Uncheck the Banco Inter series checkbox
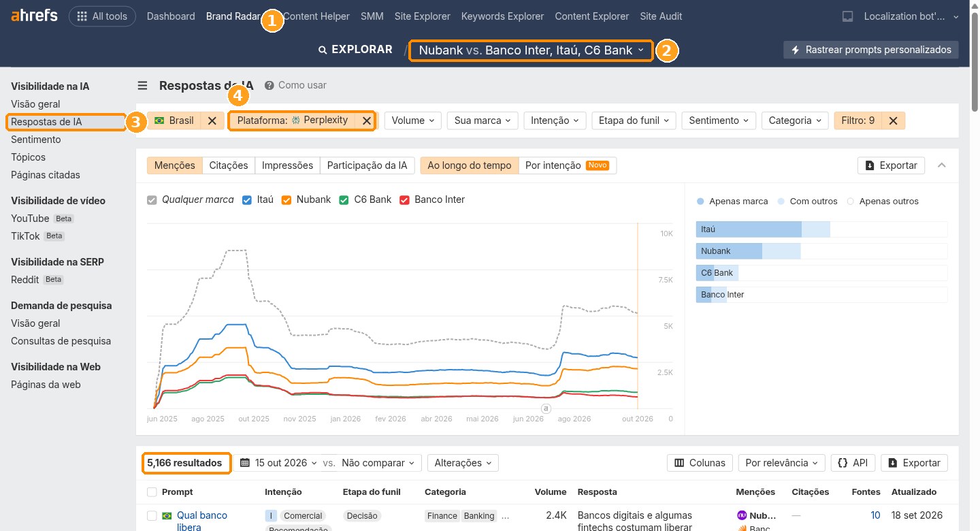 pos(404,200)
